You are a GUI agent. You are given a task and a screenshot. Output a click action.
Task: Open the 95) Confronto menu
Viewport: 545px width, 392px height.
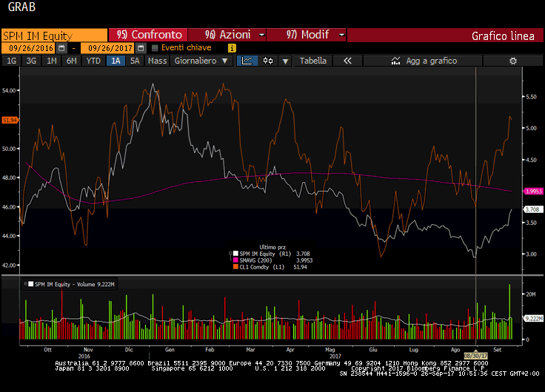click(148, 35)
